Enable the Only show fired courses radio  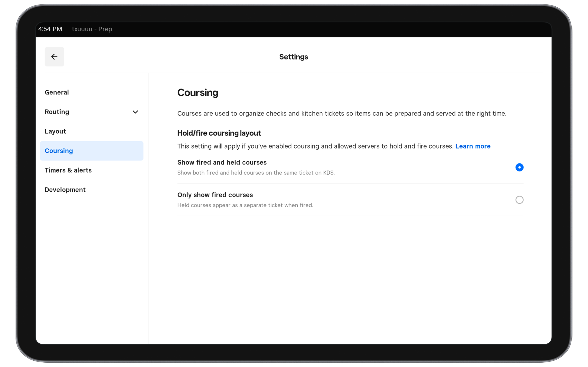pyautogui.click(x=519, y=200)
